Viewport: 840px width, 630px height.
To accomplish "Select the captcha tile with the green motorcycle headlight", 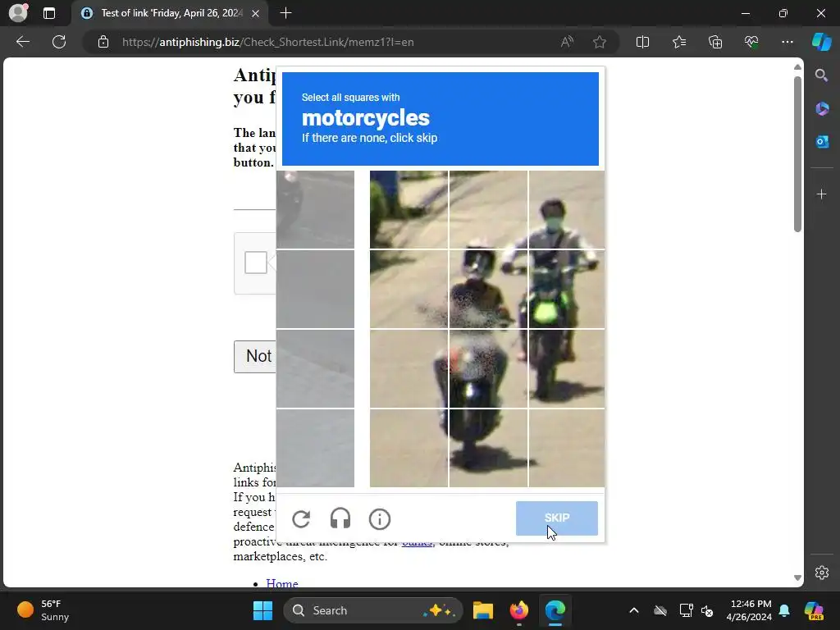I will pyautogui.click(x=567, y=289).
